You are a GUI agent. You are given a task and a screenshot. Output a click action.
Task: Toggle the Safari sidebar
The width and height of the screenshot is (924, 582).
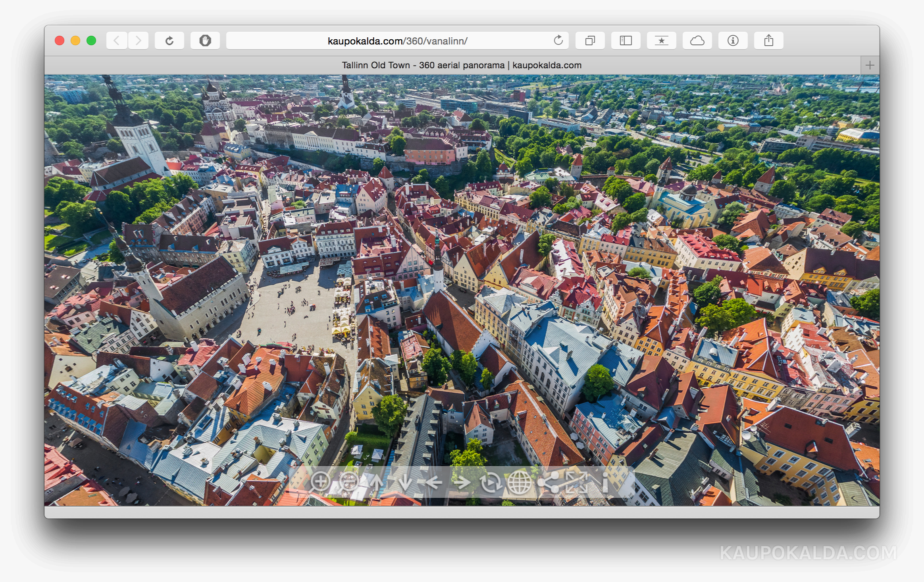tap(626, 40)
